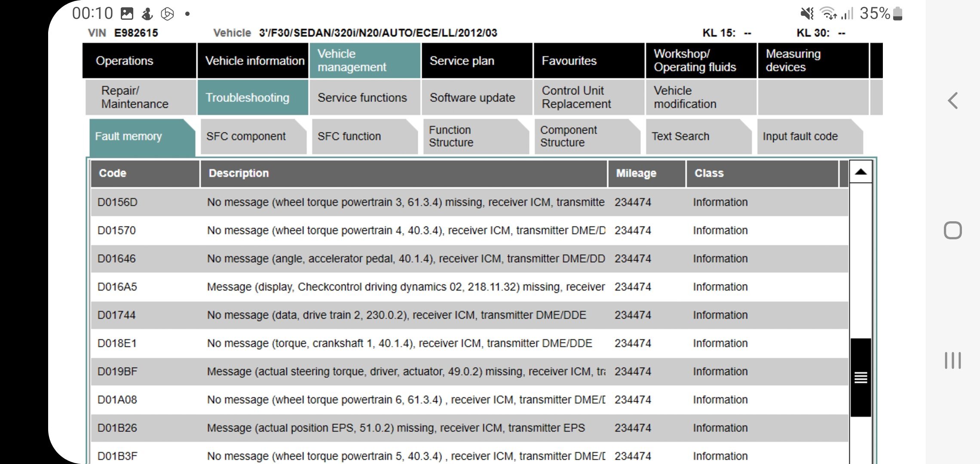Click Information class in the D0156D row
Image resolution: width=980 pixels, height=464 pixels.
click(x=720, y=202)
